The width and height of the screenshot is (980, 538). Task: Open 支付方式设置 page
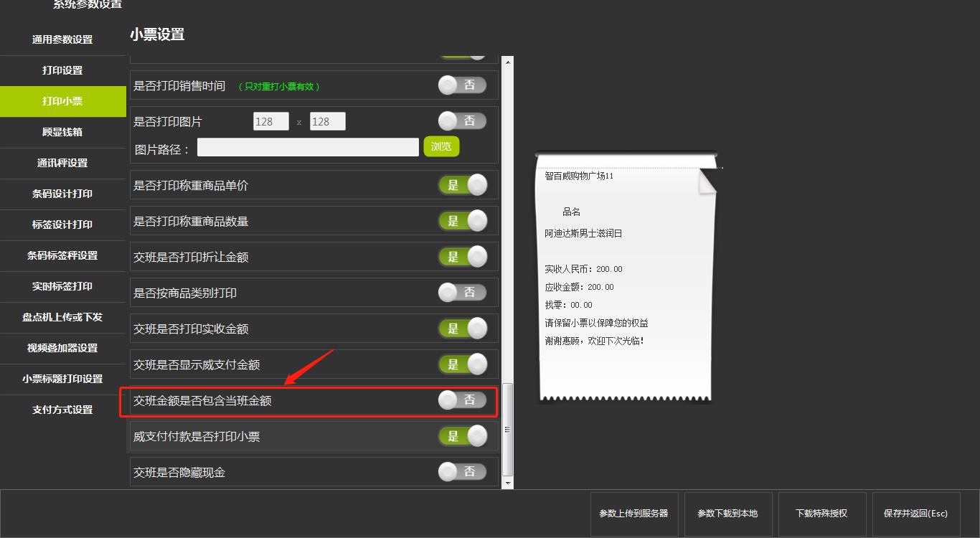click(62, 410)
